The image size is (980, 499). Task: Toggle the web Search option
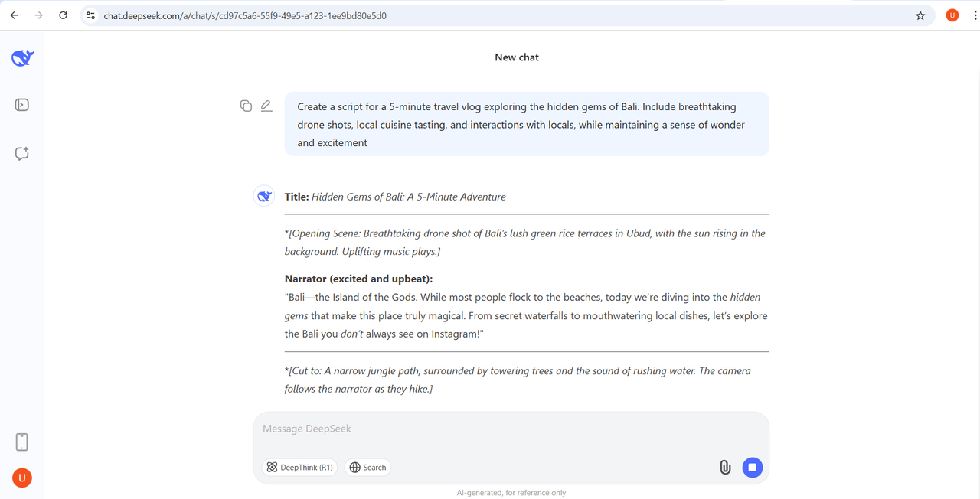click(x=367, y=467)
